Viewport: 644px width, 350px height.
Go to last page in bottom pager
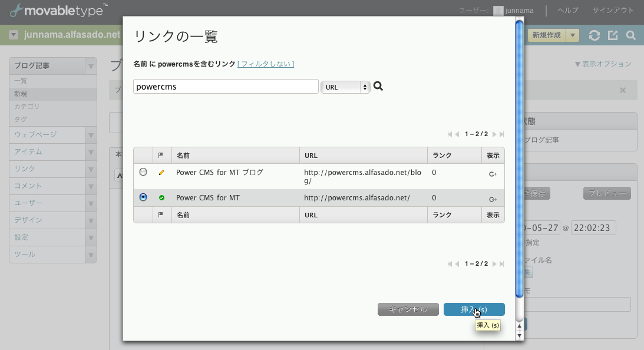(501, 264)
